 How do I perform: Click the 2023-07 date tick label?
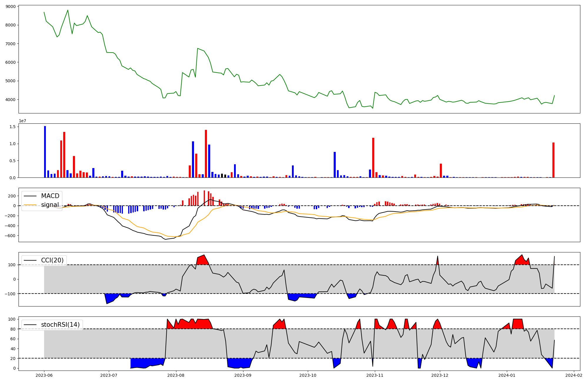click(109, 375)
